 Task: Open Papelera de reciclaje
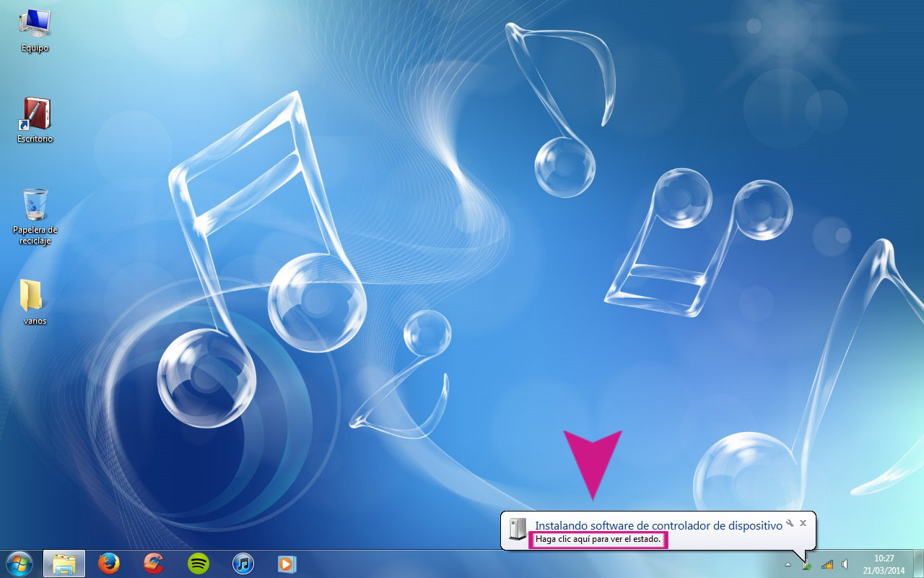[35, 216]
